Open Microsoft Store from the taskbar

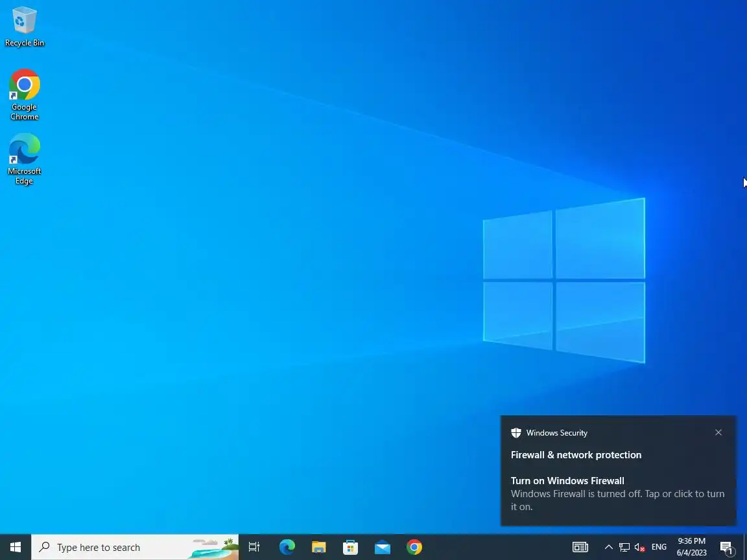351,547
